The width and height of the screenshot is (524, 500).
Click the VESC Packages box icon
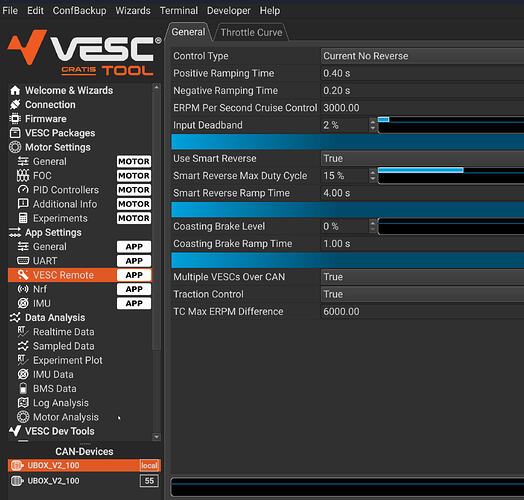point(15,133)
